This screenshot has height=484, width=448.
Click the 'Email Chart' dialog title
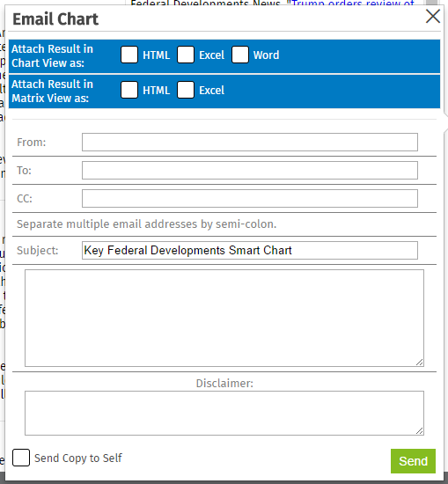(x=55, y=19)
